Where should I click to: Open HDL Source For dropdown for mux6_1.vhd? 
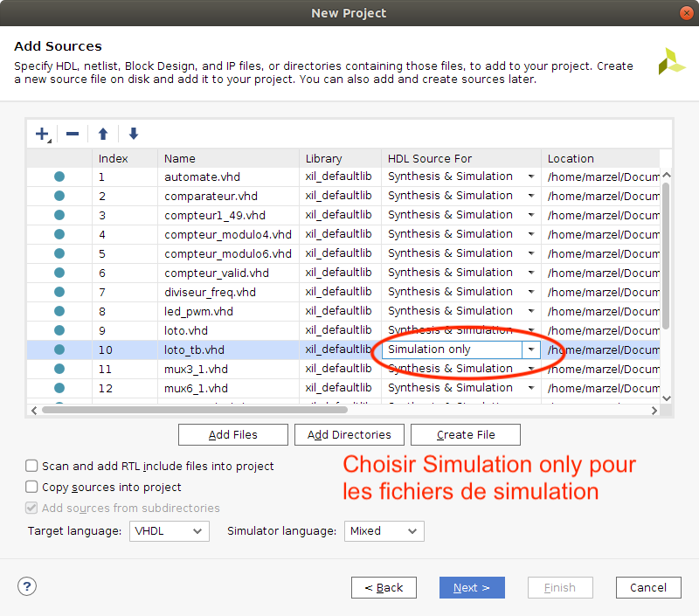click(531, 388)
